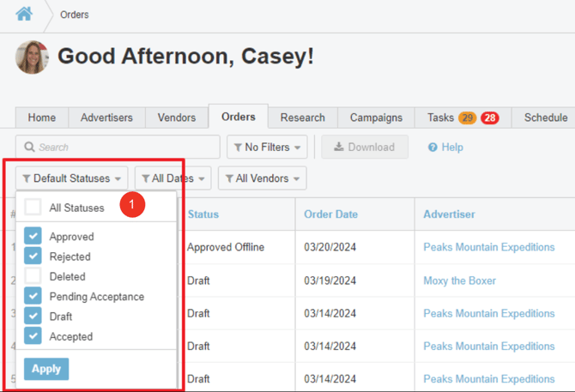The image size is (575, 392).
Task: Toggle the All Statuses checkbox
Action: point(33,208)
